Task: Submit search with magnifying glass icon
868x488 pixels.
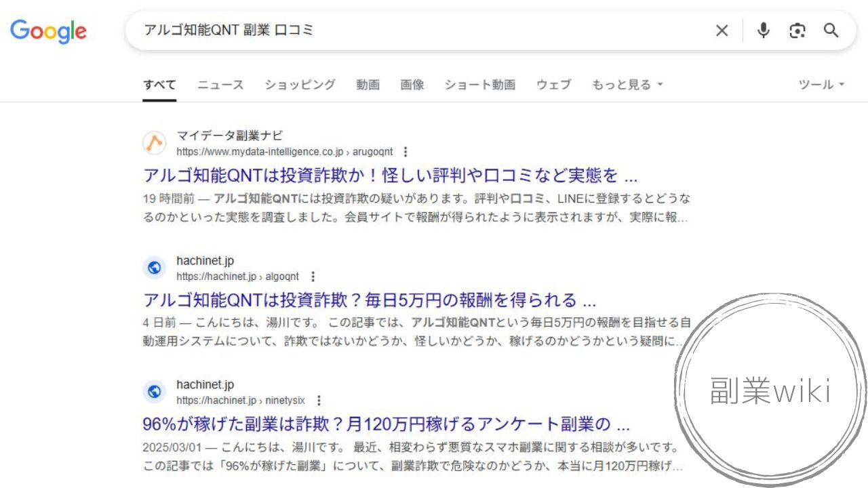Action: point(831,30)
